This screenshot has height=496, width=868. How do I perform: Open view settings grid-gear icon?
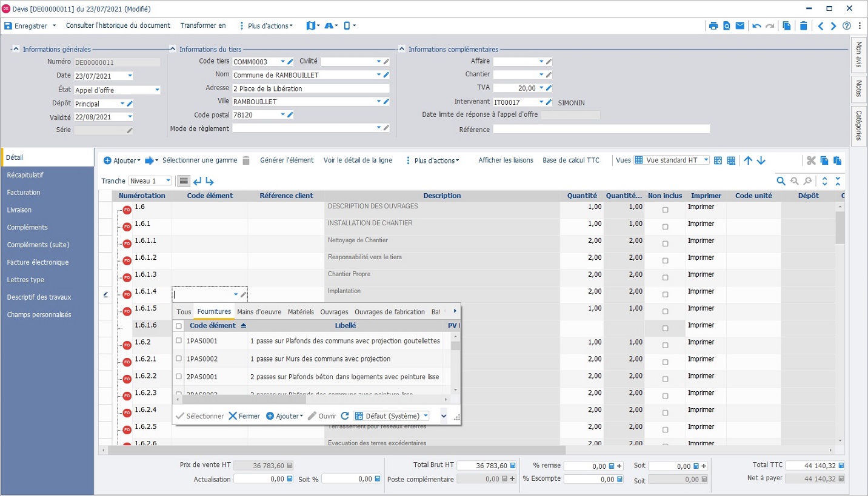718,160
